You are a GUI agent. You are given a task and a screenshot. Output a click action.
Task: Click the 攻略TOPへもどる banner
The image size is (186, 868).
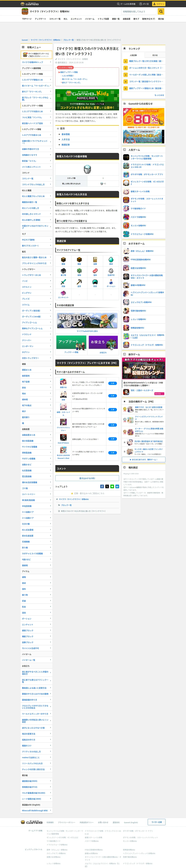(87, 320)
